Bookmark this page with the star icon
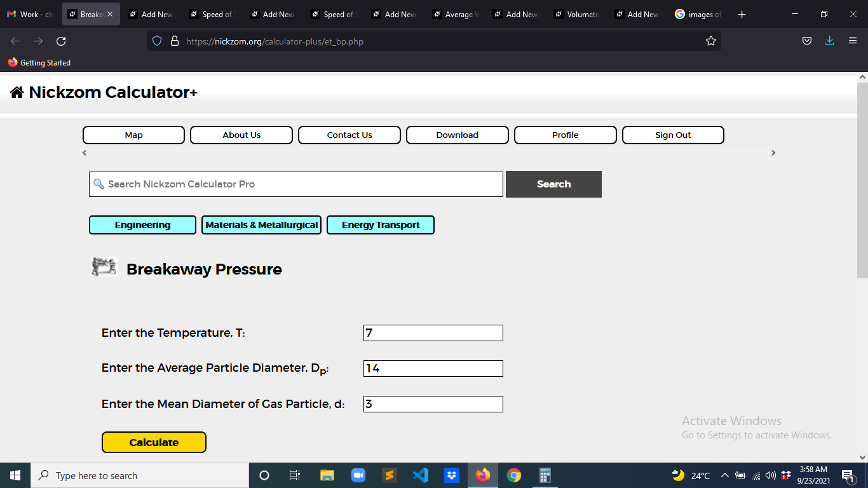Image resolution: width=868 pixels, height=488 pixels. pyautogui.click(x=711, y=41)
